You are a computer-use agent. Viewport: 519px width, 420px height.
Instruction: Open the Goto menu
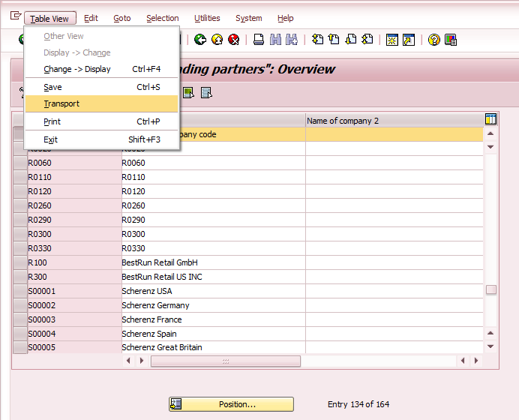pos(122,18)
